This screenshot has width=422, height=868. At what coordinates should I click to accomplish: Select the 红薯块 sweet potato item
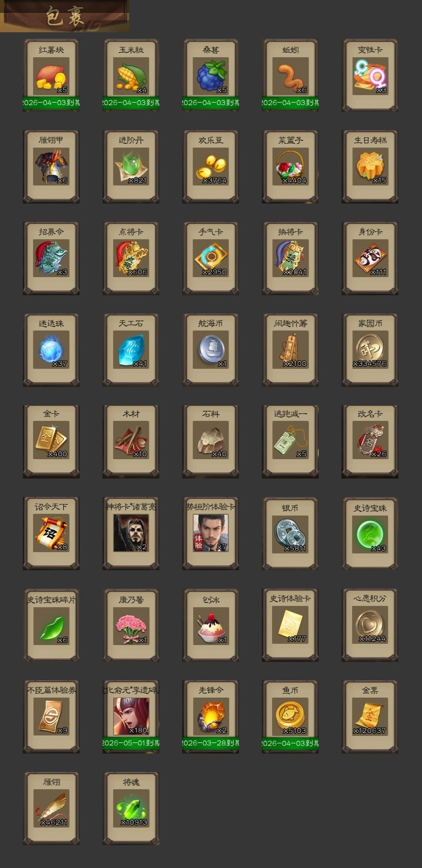click(x=51, y=75)
